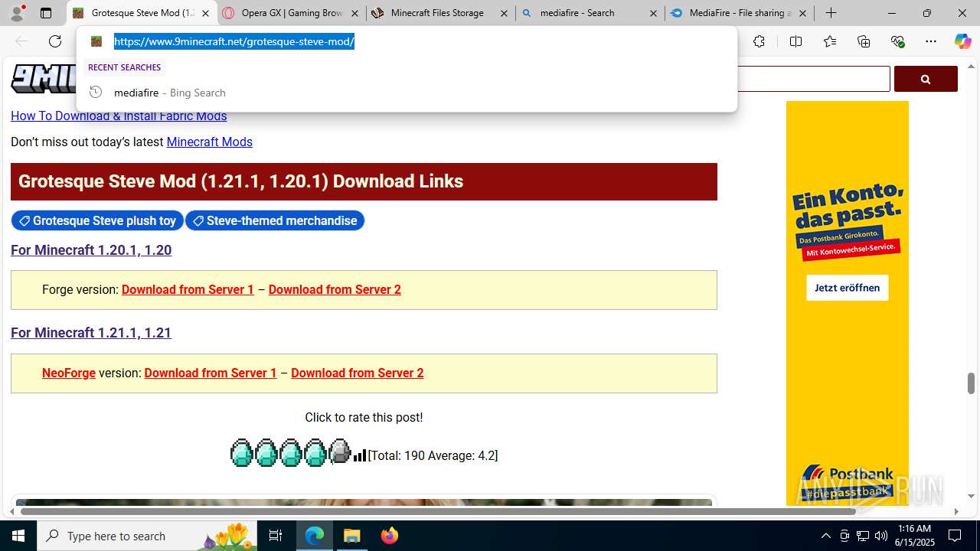Switch to mediafire - Search tab
980x551 pixels.
pos(584,13)
